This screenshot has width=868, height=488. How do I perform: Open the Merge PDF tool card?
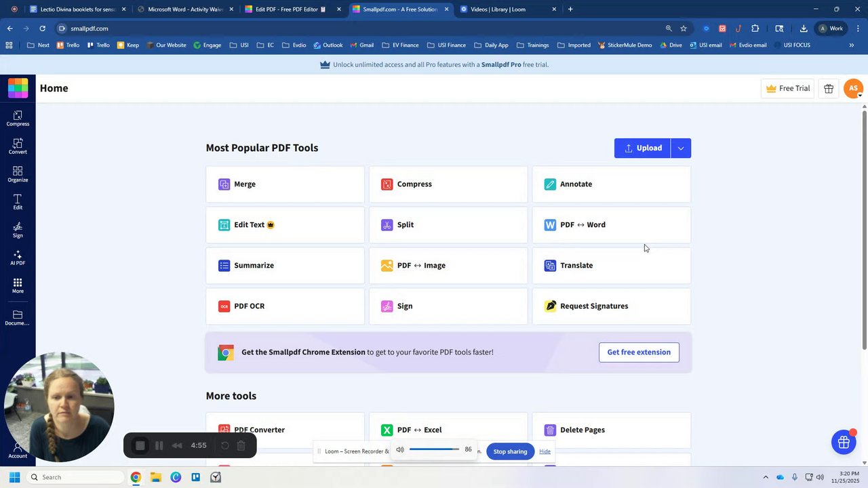point(285,184)
